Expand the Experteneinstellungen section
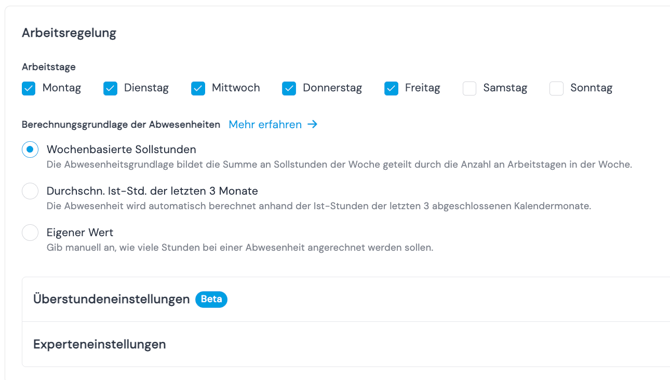Viewport: 670px width, 380px height. 346,344
